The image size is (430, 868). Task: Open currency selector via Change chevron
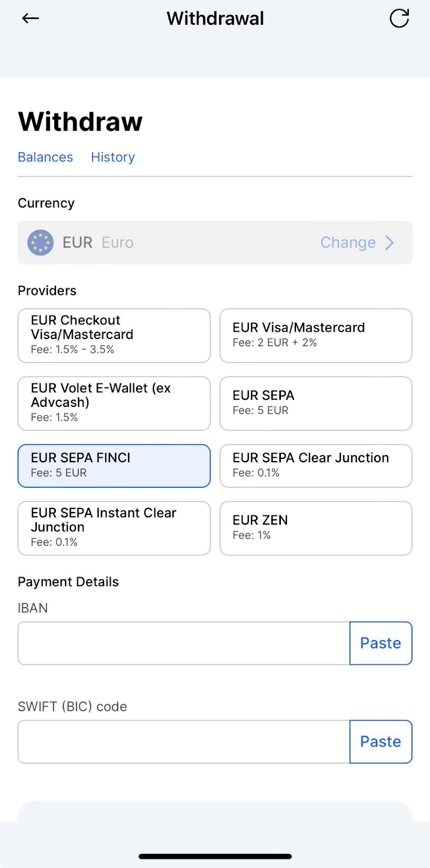(x=389, y=242)
